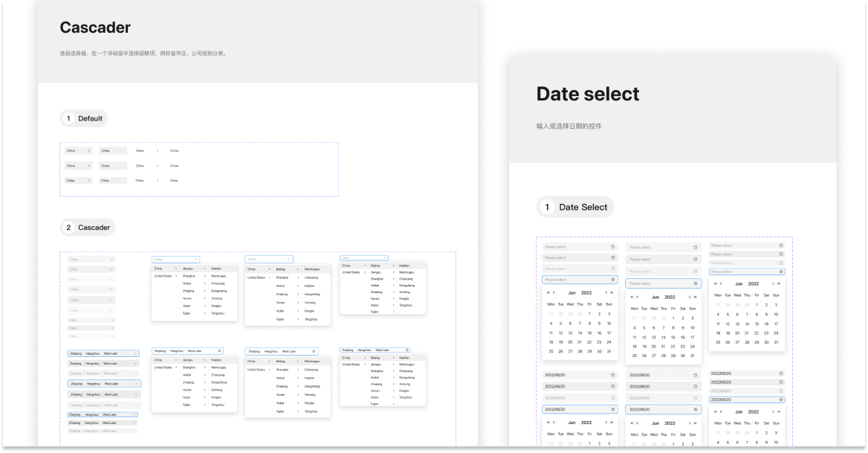This screenshot has width=868, height=453.
Task: Click calendar icon in first left-column 2022/06/20 field
Action: pos(613,375)
